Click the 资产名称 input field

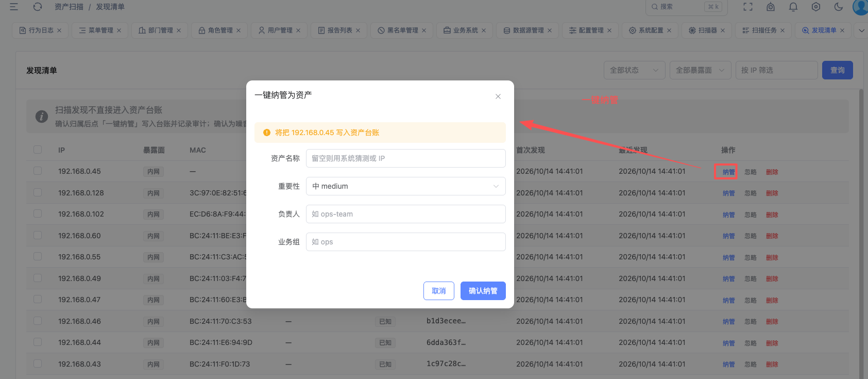tap(406, 158)
